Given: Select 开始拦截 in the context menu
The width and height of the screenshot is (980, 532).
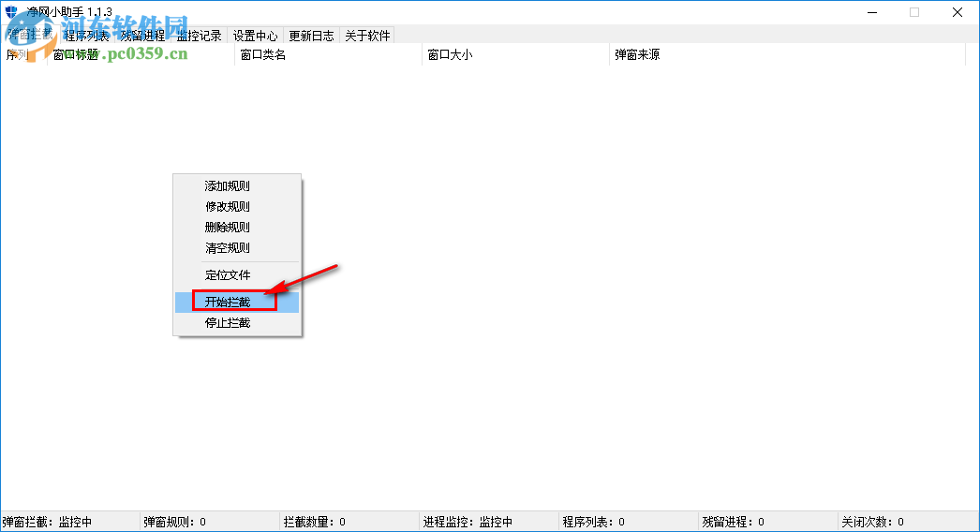Looking at the screenshot, I should 237,302.
